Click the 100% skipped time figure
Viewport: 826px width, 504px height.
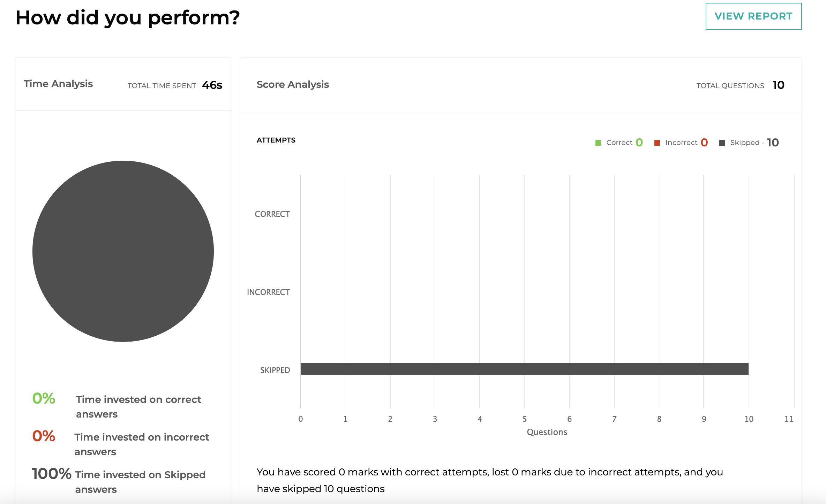coord(52,474)
